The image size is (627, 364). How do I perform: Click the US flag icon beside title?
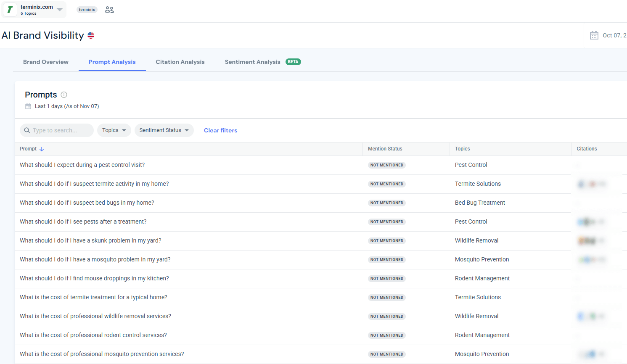[x=91, y=36]
